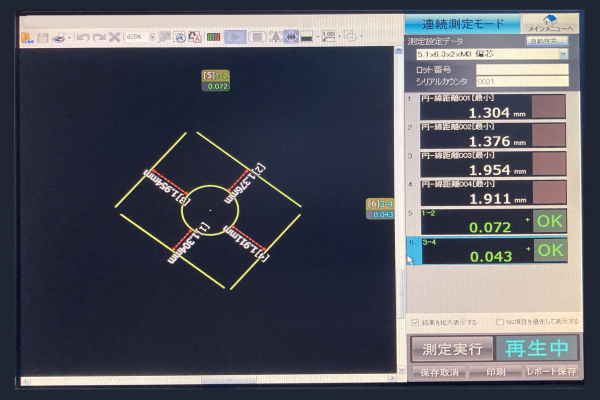The image size is (600, 400).
Task: Click the [3]1.954mm dimension label on drawing
Action: click(167, 188)
